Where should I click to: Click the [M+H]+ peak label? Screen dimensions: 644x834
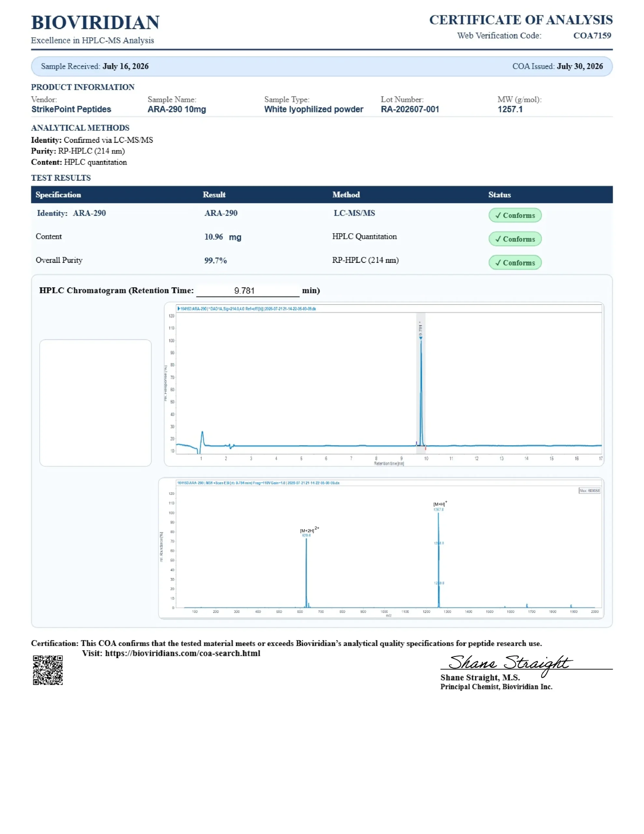[x=440, y=504]
